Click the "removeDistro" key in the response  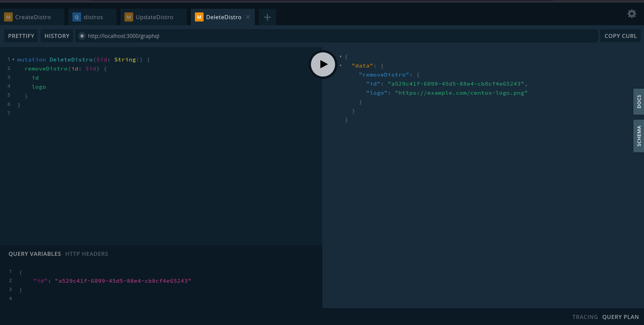(384, 75)
